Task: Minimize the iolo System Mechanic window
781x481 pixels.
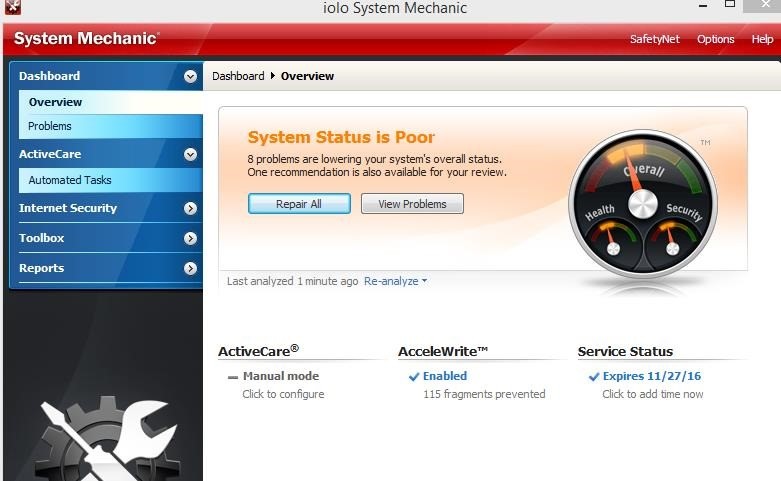Action: tap(703, 5)
